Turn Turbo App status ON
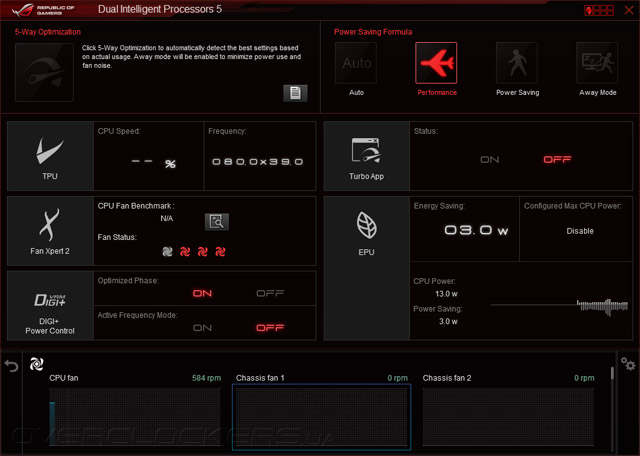 click(x=489, y=160)
